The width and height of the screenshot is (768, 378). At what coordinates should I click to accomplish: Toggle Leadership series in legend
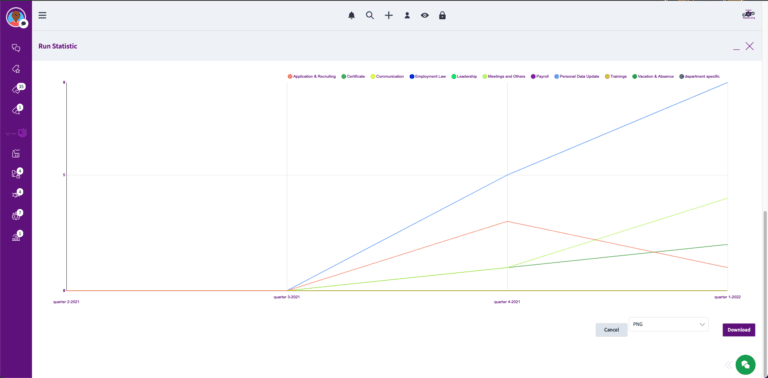pyautogui.click(x=464, y=76)
